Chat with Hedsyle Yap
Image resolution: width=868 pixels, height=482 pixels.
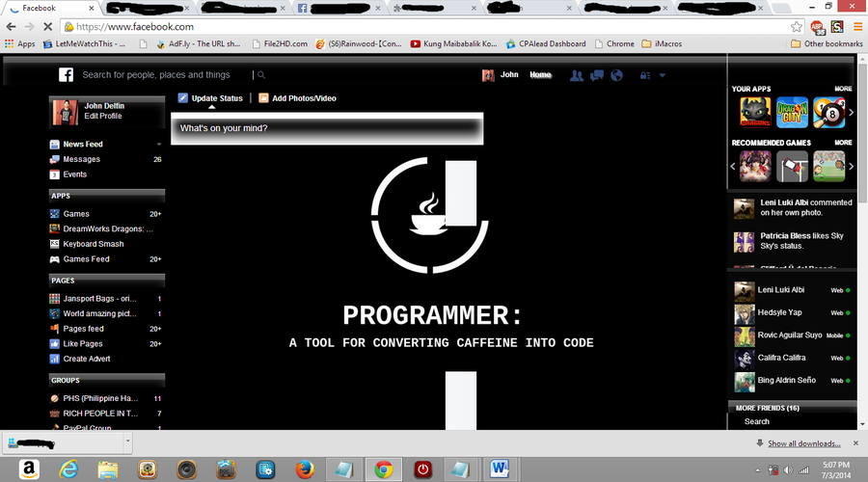(792, 312)
